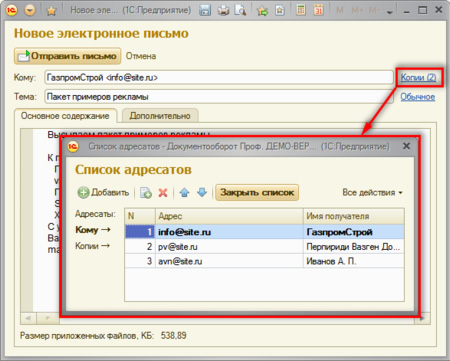Click the move down blue arrow icon
This screenshot has height=361, width=450.
[x=202, y=192]
